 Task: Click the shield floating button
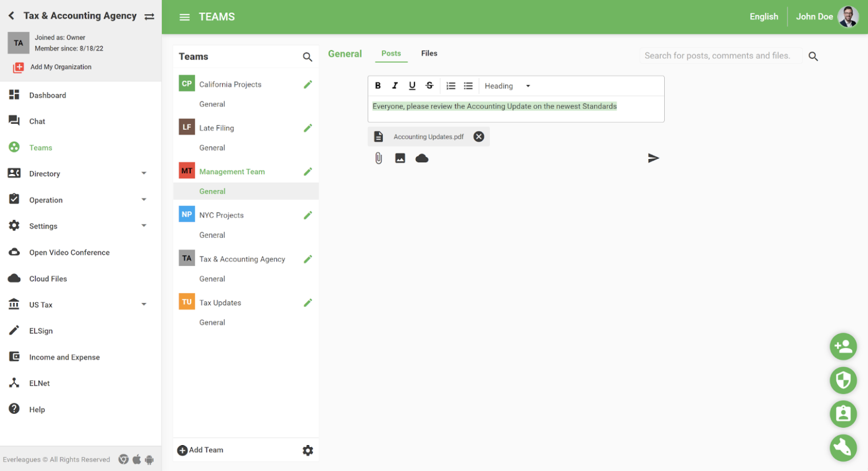(843, 380)
